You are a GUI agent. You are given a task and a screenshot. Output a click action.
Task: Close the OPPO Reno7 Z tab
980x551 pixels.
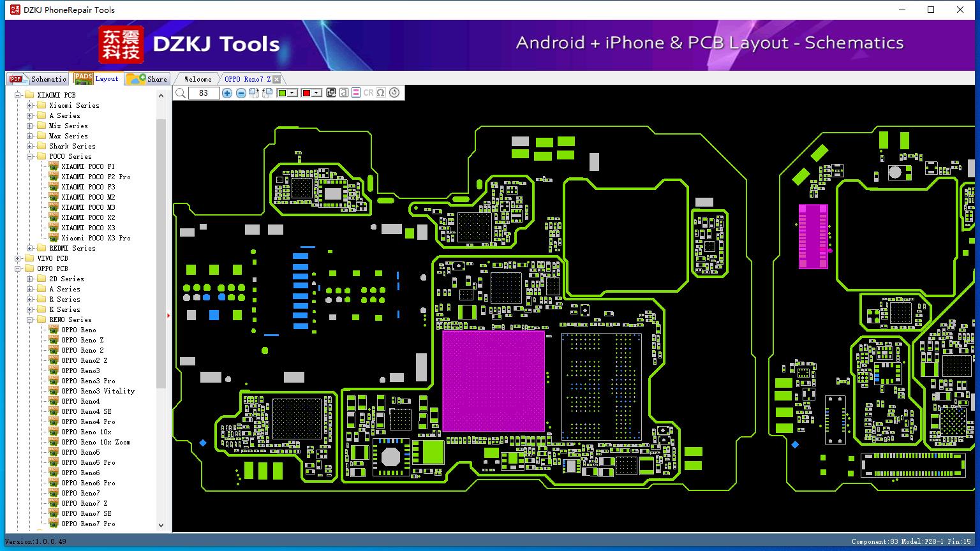277,80
